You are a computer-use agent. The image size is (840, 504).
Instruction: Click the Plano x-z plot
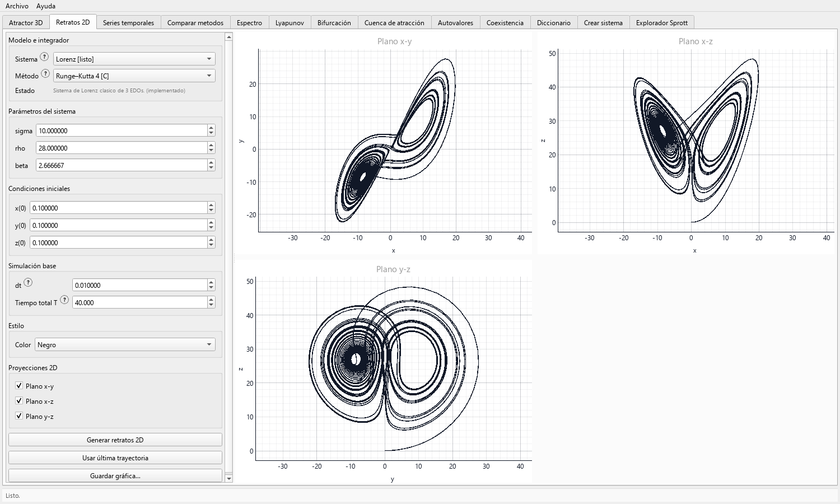click(x=686, y=143)
